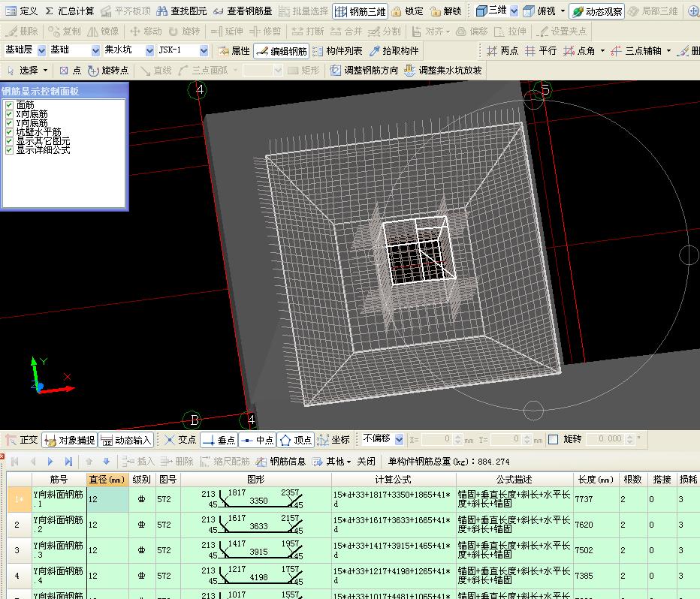Image resolution: width=700 pixels, height=599 pixels.
Task: Toggle the 坑壁水平筋 checkbox
Action: 9,132
